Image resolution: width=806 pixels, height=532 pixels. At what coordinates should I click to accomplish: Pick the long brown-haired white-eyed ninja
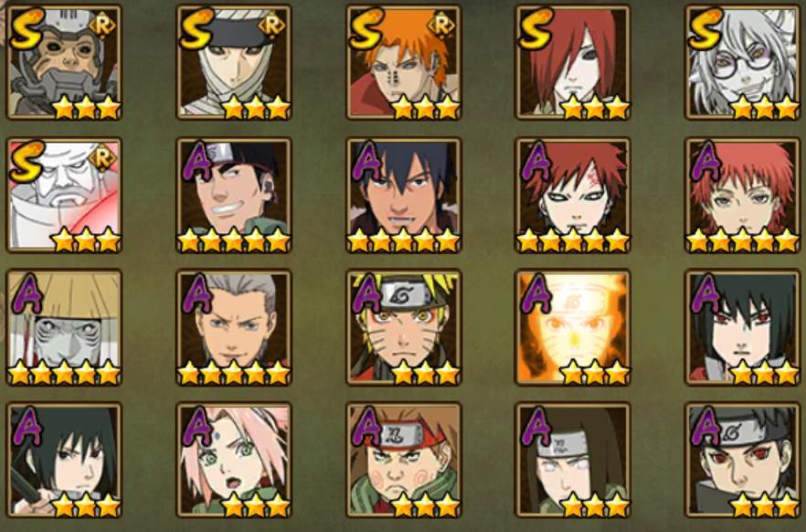click(x=573, y=460)
